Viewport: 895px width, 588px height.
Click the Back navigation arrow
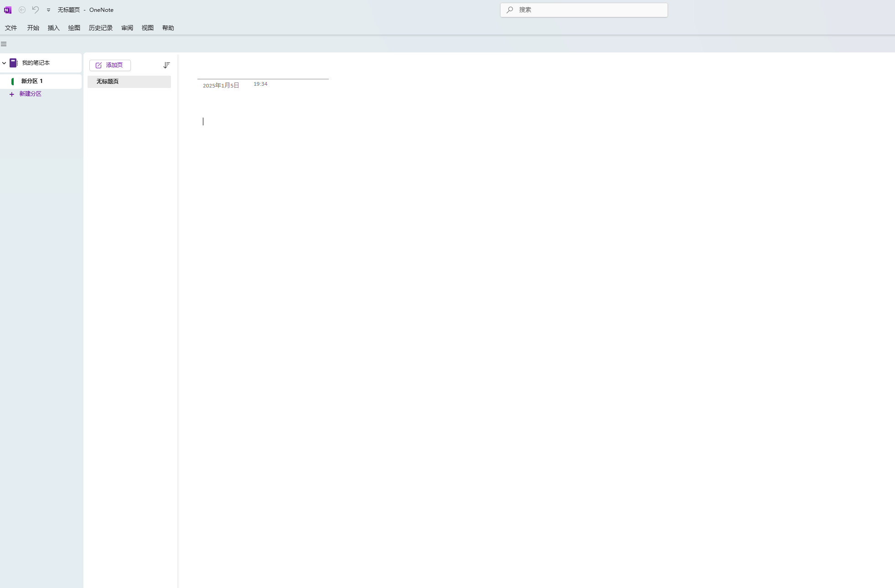tap(22, 10)
